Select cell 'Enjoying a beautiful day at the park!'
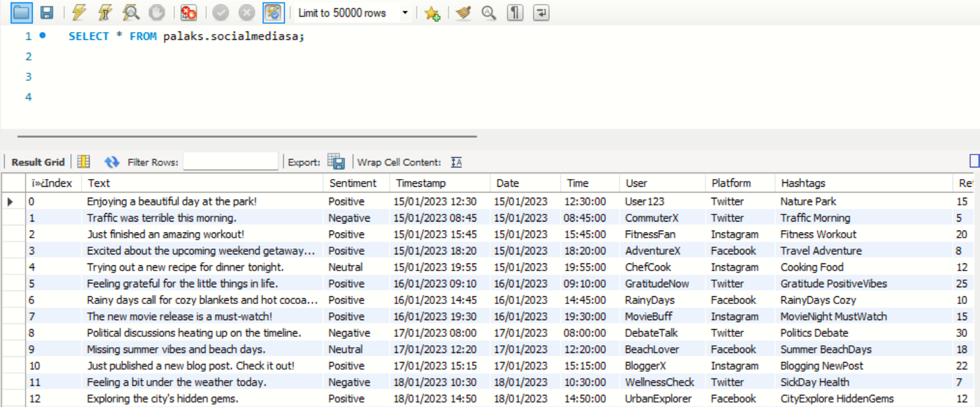980x407 pixels. click(202, 202)
